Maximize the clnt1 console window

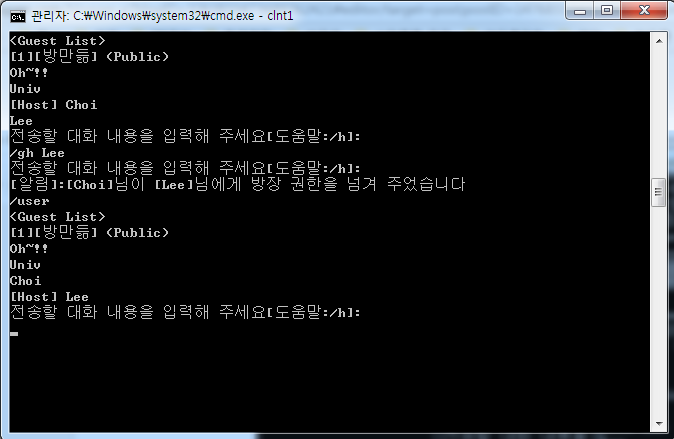(x=607, y=11)
